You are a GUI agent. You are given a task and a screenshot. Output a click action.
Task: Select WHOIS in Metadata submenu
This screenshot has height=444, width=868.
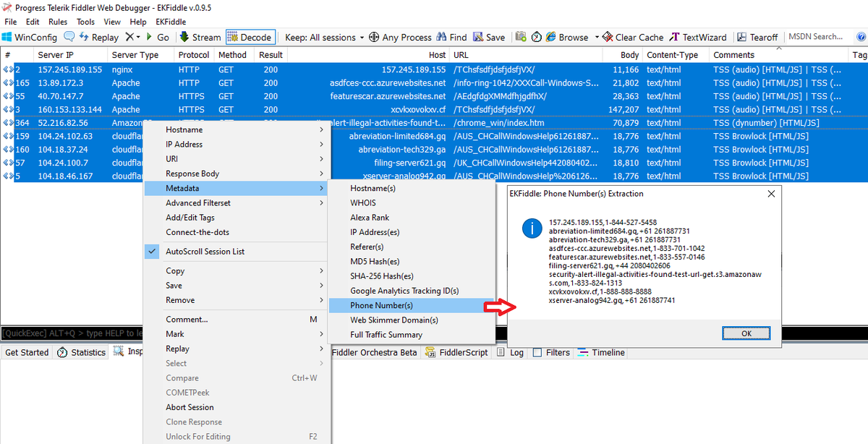(x=411, y=203)
